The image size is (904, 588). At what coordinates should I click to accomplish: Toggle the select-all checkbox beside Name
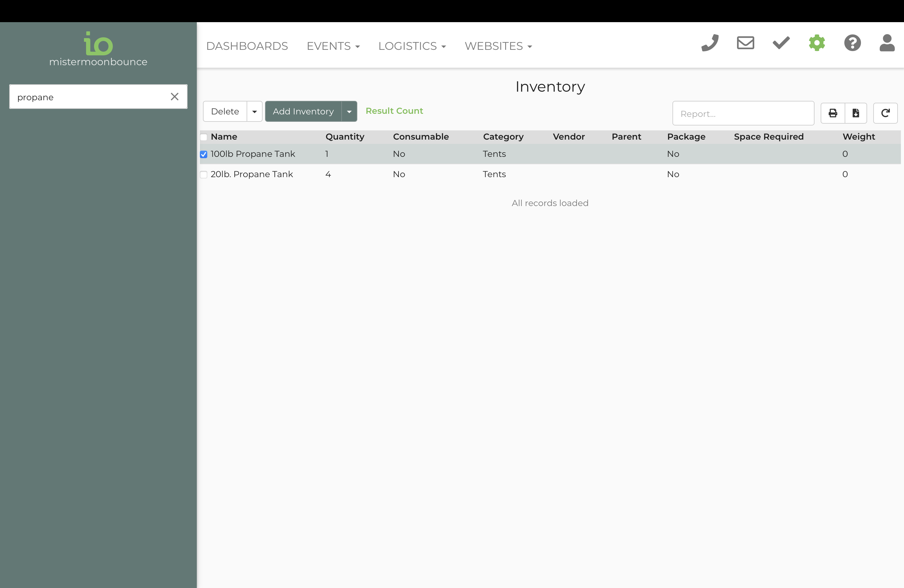pyautogui.click(x=204, y=137)
